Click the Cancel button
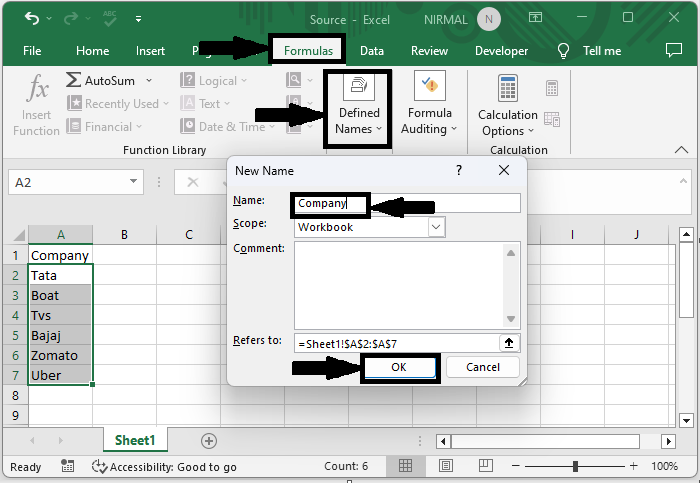Screen dimensions: 700x483 coord(483,367)
